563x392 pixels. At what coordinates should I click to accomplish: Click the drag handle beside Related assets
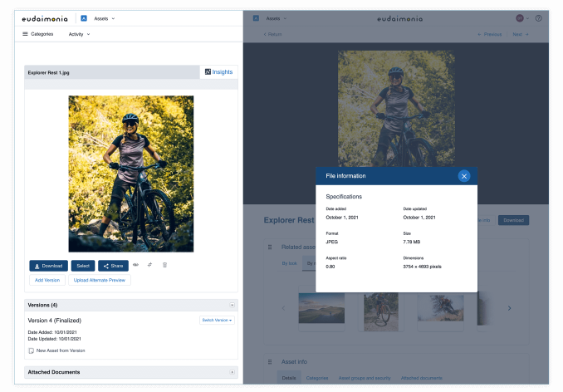pyautogui.click(x=270, y=247)
